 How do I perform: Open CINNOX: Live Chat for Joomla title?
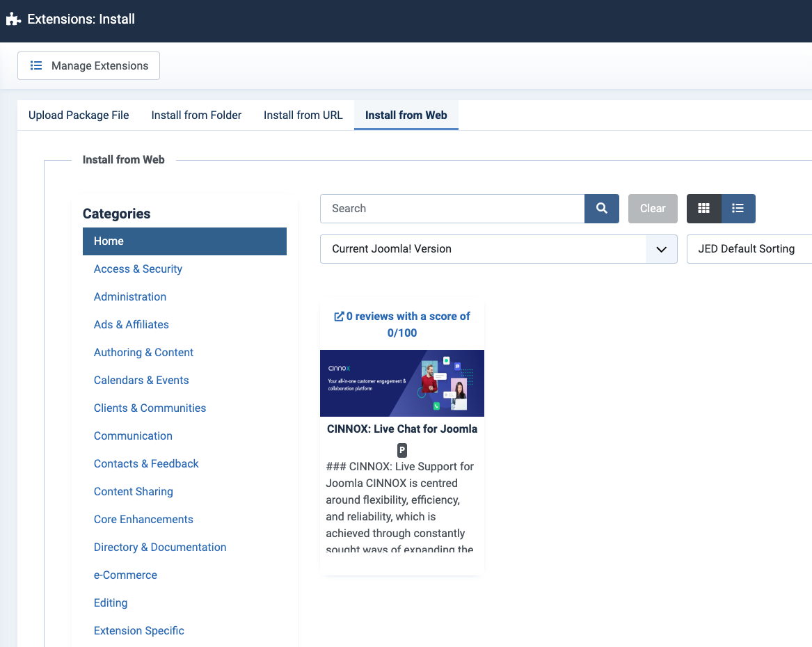tap(402, 429)
